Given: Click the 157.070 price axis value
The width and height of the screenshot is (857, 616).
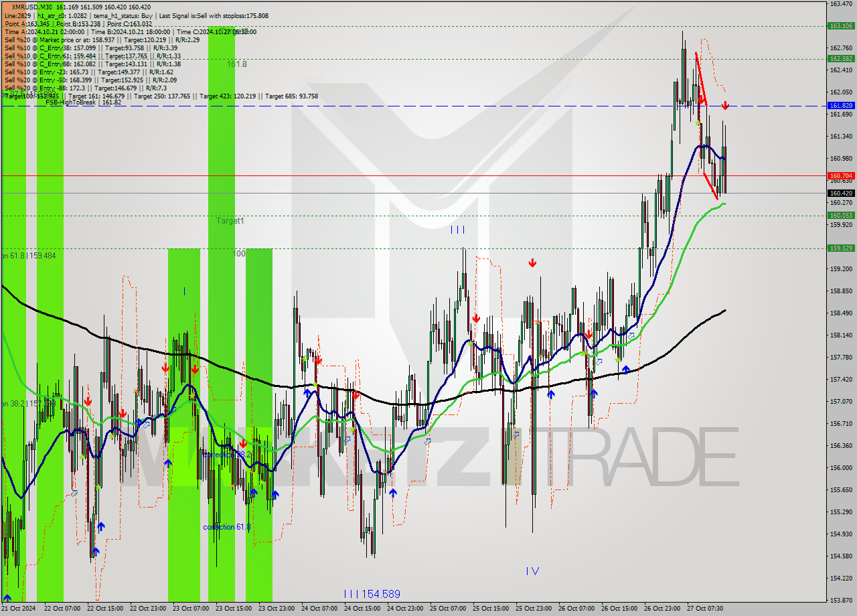Looking at the screenshot, I should coord(841,402).
